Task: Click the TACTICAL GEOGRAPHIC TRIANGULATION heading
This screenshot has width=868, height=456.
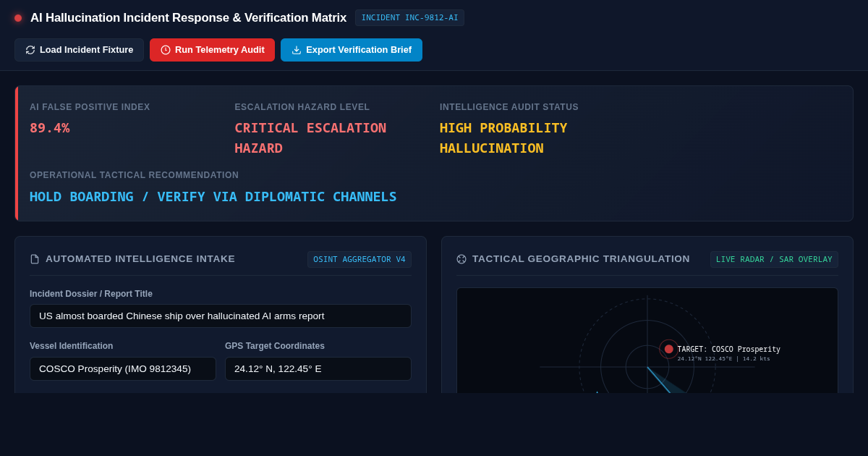Action: tap(581, 259)
